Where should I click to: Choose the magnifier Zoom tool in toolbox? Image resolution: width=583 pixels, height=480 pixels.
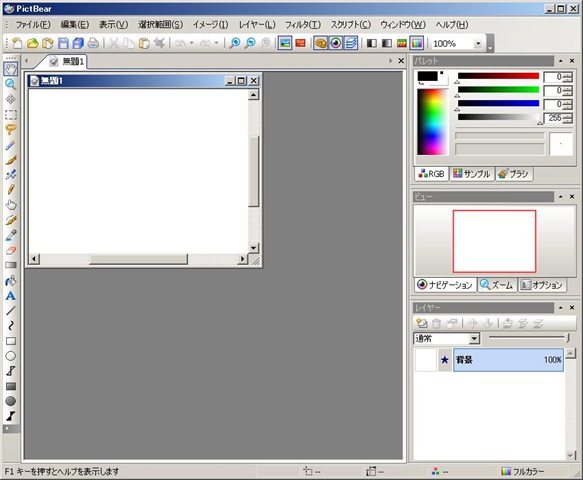coord(10,84)
